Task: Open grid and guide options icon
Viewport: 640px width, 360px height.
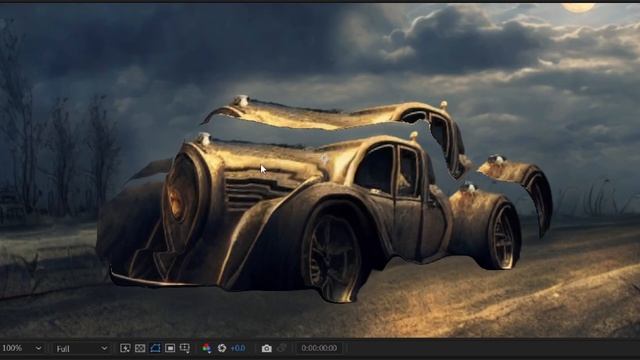Action: pyautogui.click(x=185, y=348)
